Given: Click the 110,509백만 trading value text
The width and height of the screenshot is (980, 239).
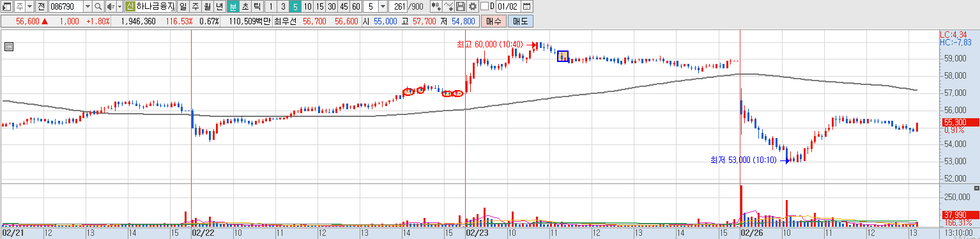Looking at the screenshot, I should tap(249, 21).
